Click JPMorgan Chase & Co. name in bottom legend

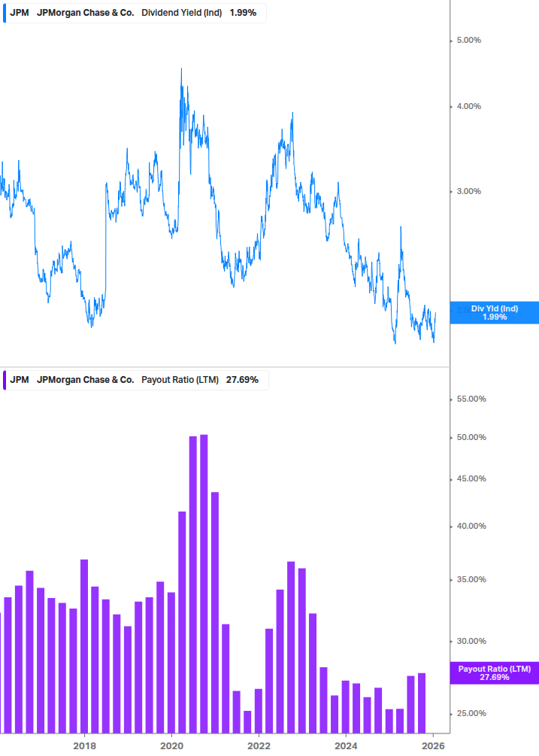pyautogui.click(x=85, y=380)
